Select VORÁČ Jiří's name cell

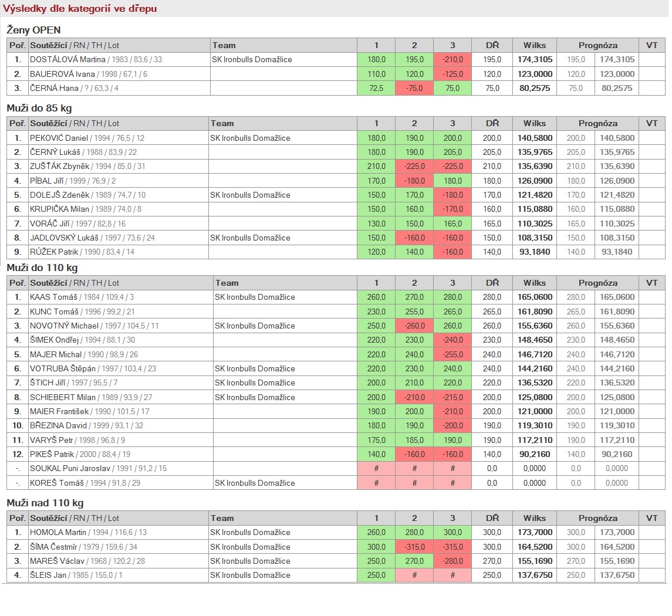[x=119, y=224]
